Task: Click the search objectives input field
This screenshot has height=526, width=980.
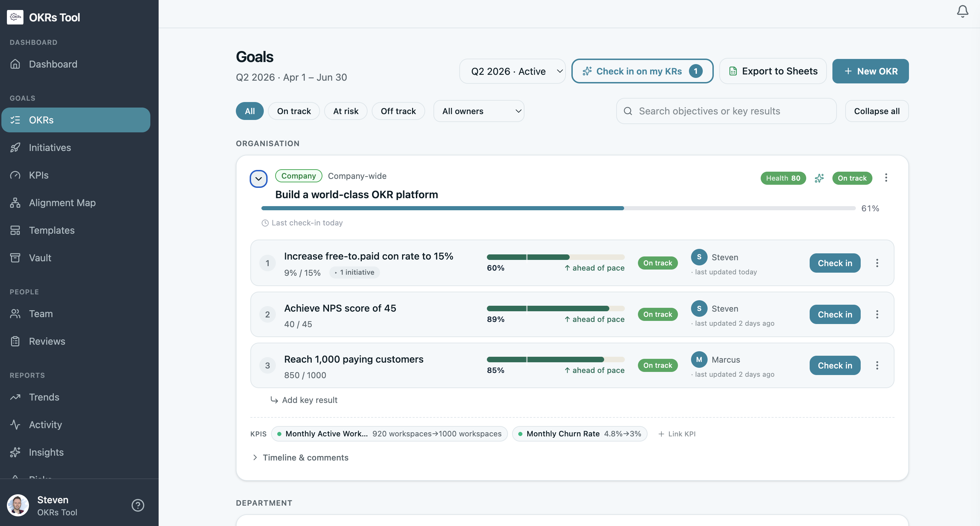Action: 726,111
